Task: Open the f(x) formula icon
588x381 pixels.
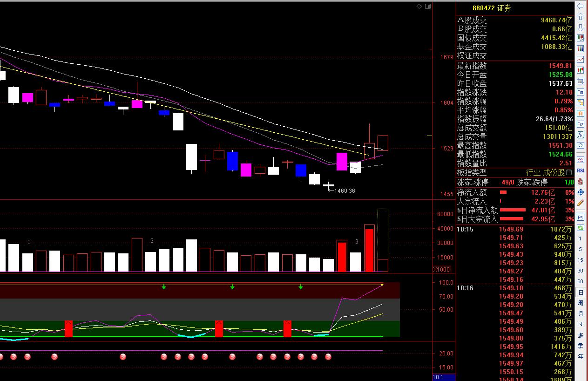Action: pos(580,135)
